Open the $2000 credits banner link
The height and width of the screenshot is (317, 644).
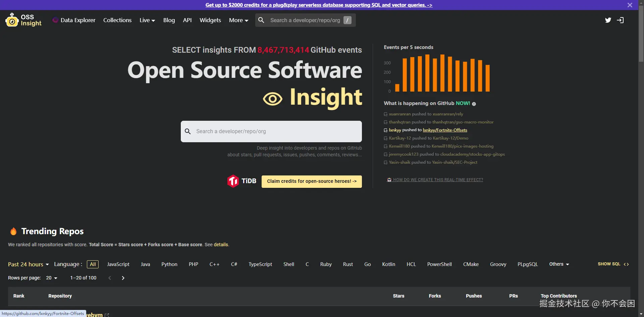[x=319, y=5]
